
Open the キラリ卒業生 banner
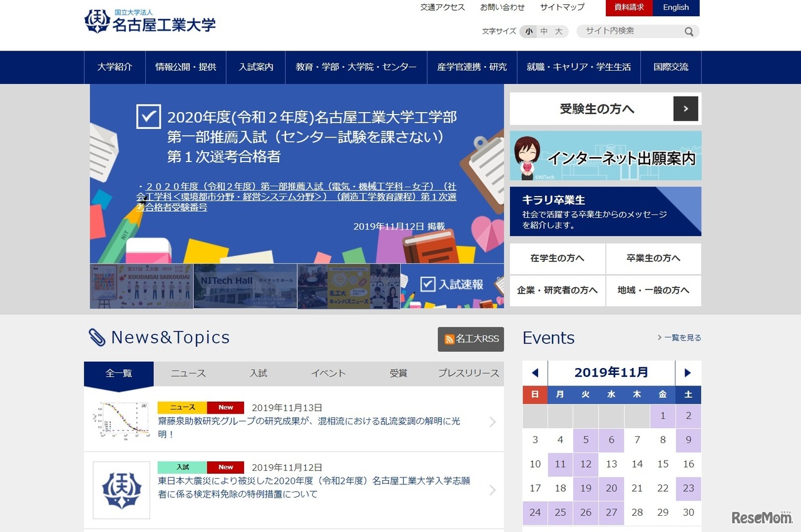pos(605,212)
